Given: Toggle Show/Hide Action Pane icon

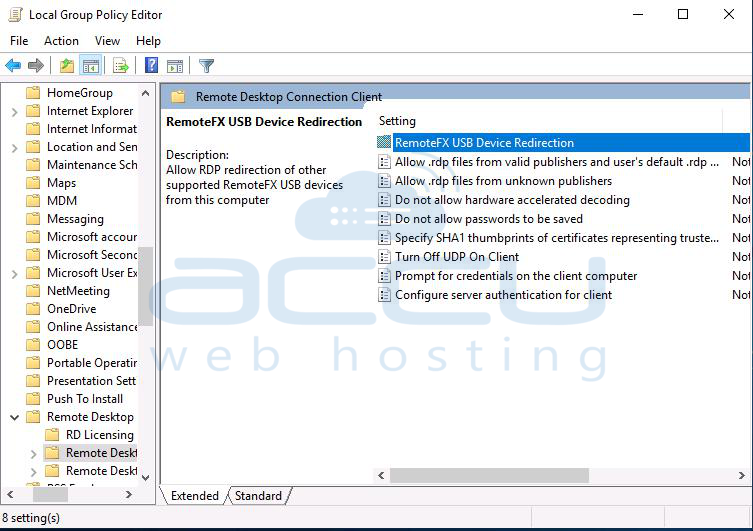Looking at the screenshot, I should point(175,66).
